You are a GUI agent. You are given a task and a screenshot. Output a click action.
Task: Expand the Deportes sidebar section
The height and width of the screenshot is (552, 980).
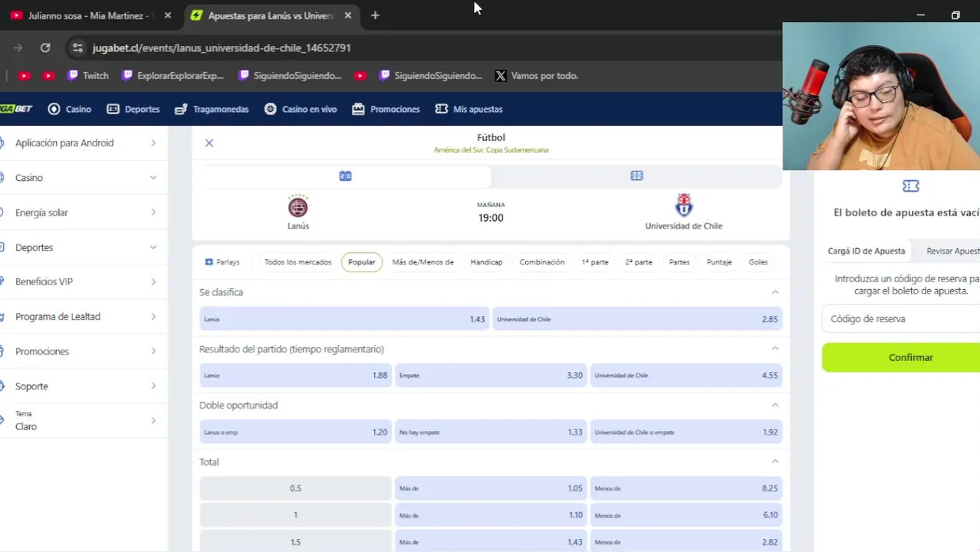[x=84, y=248]
